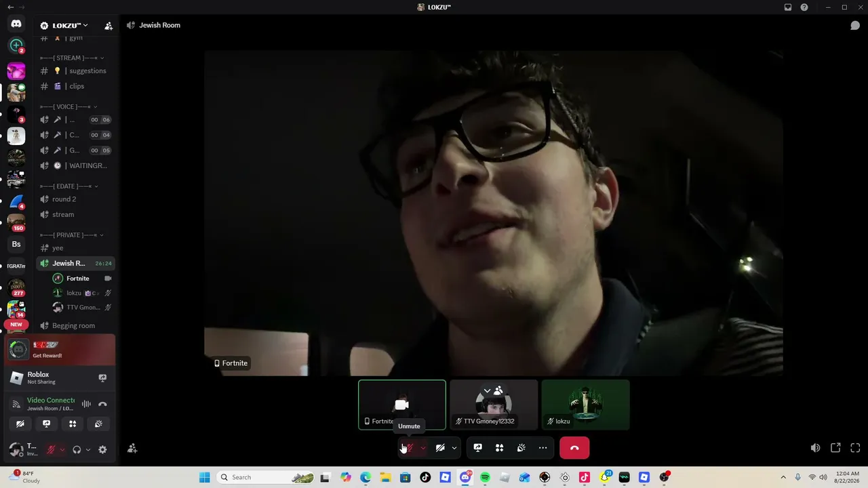This screenshot has width=868, height=488.
Task: Claim the Get Reward quest banner
Action: click(x=60, y=350)
